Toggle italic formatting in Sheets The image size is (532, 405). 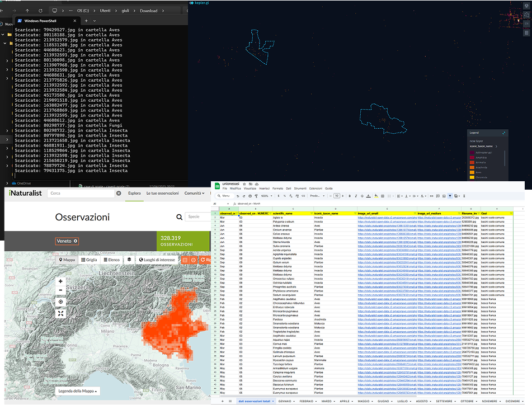pos(356,196)
